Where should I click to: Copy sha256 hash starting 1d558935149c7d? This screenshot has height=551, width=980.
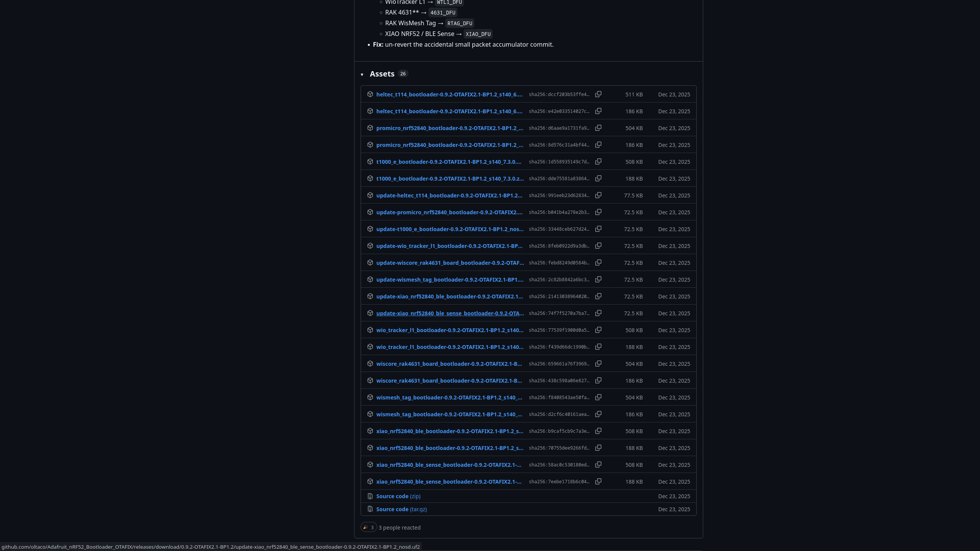click(598, 161)
